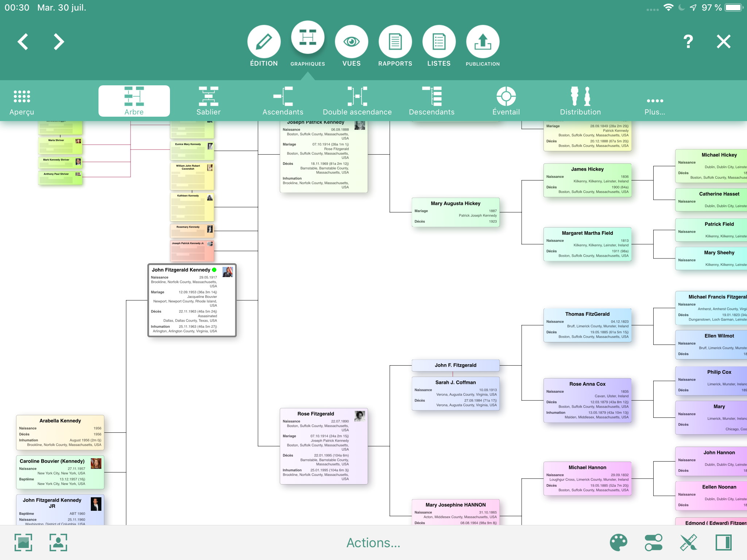Open the Listes icon
This screenshot has width=747, height=560.
pyautogui.click(x=439, y=42)
